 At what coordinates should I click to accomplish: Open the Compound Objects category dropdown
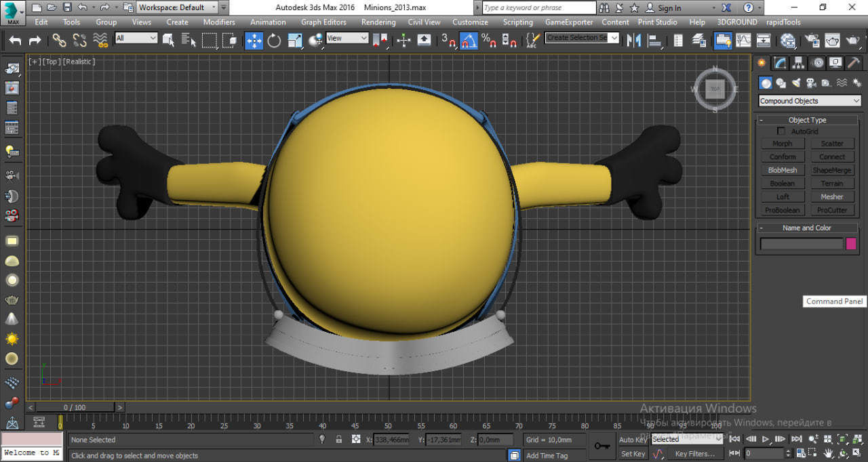(810, 101)
